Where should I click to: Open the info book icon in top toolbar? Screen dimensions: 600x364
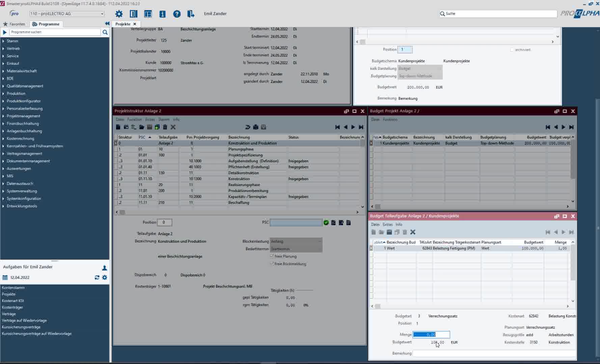[x=162, y=14]
